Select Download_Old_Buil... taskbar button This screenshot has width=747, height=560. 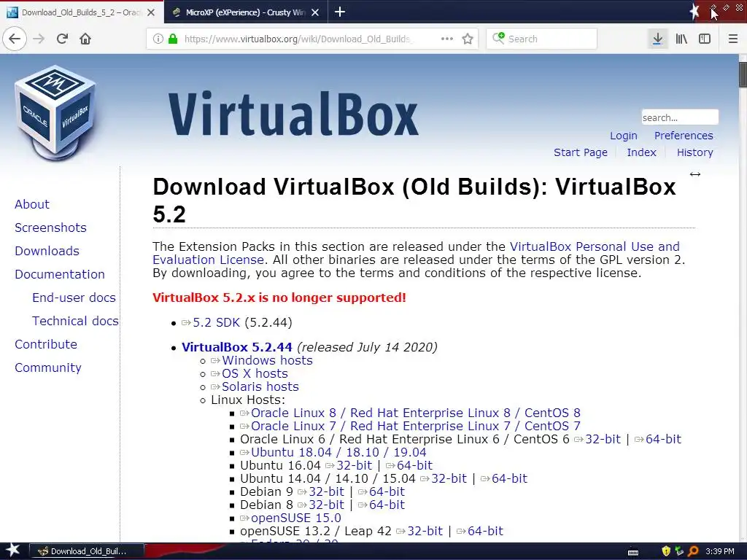[x=87, y=551]
